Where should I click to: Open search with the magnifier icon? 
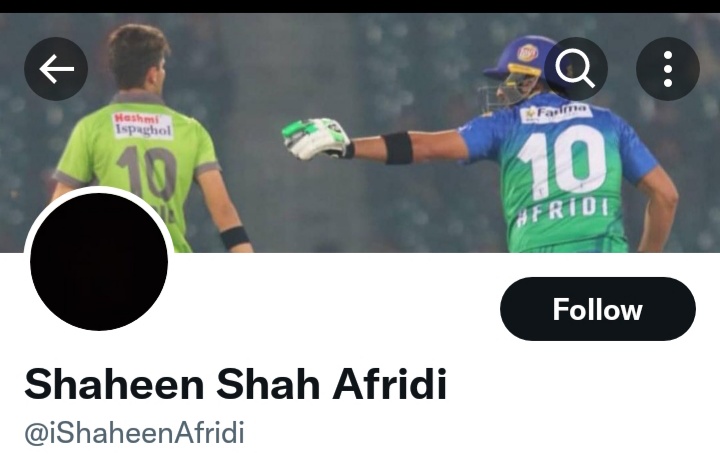[575, 69]
